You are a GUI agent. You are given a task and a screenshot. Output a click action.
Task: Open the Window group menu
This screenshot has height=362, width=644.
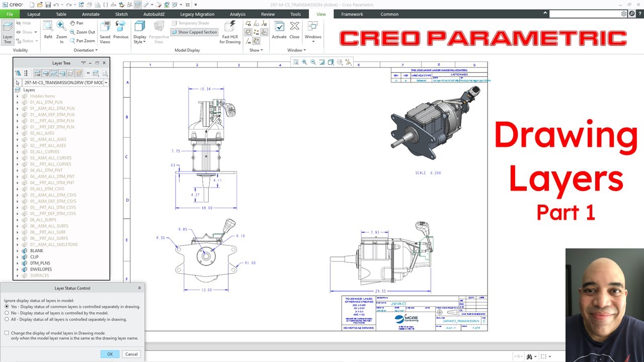(x=296, y=50)
